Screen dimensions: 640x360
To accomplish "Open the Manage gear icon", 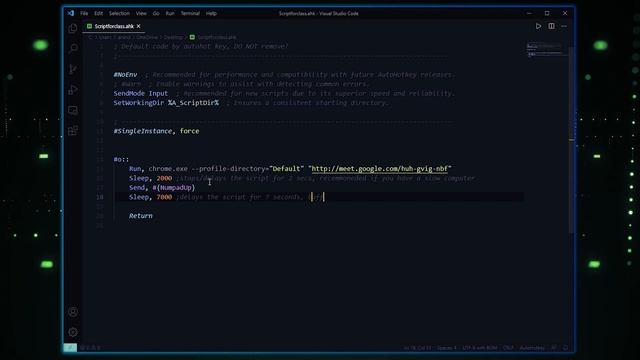I will pos(73,332).
